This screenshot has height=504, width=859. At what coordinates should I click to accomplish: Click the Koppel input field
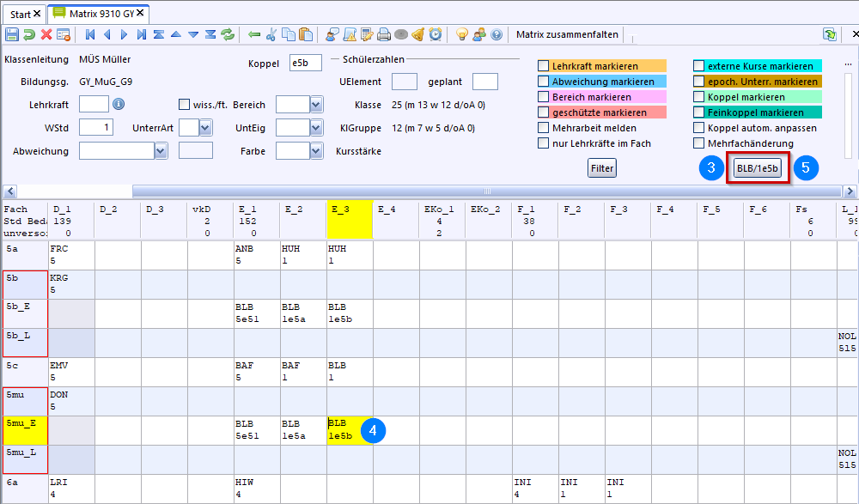point(305,63)
